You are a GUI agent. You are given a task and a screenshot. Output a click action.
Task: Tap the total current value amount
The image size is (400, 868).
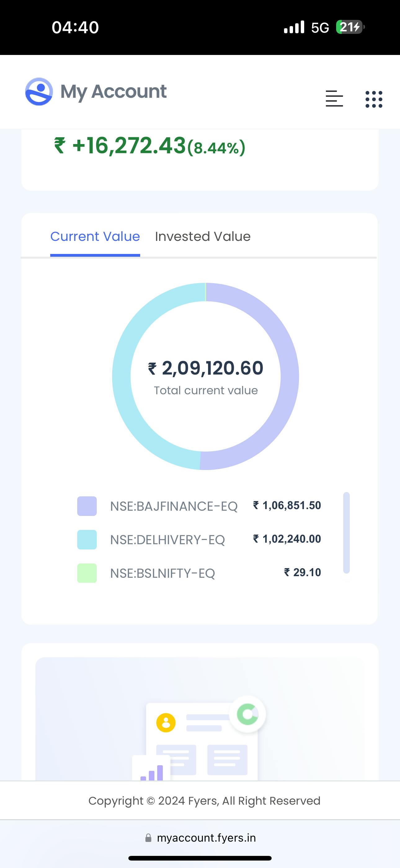[x=206, y=368]
